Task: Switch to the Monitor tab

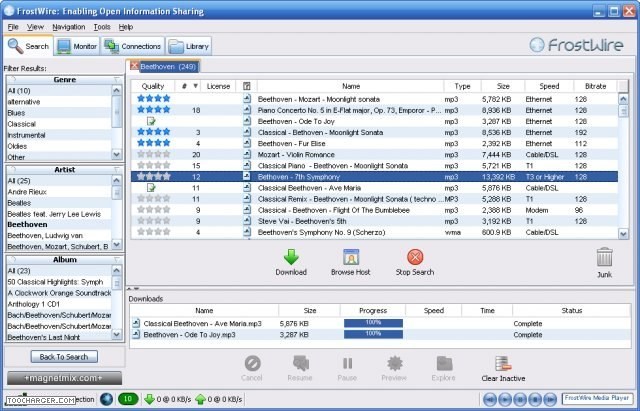Action: pyautogui.click(x=77, y=46)
